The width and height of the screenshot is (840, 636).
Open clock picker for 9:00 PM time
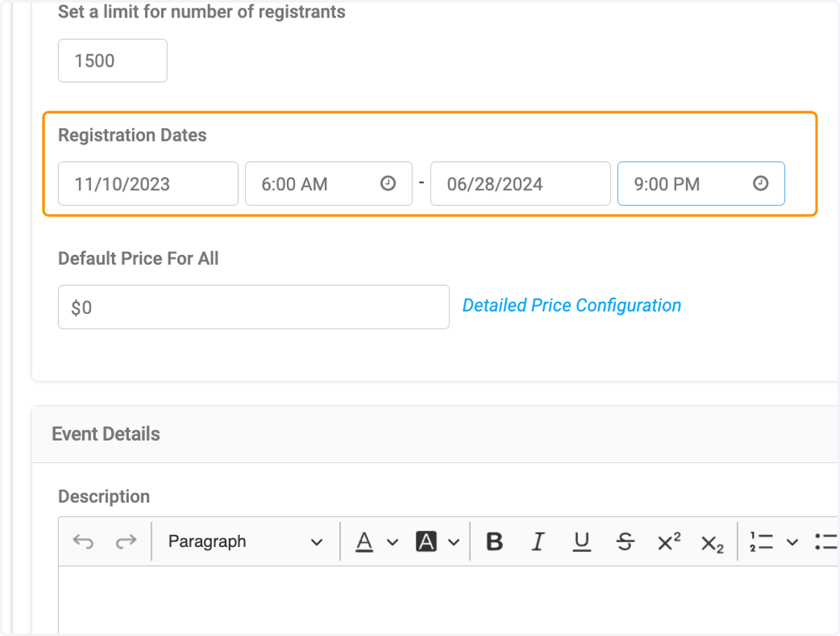(x=760, y=184)
